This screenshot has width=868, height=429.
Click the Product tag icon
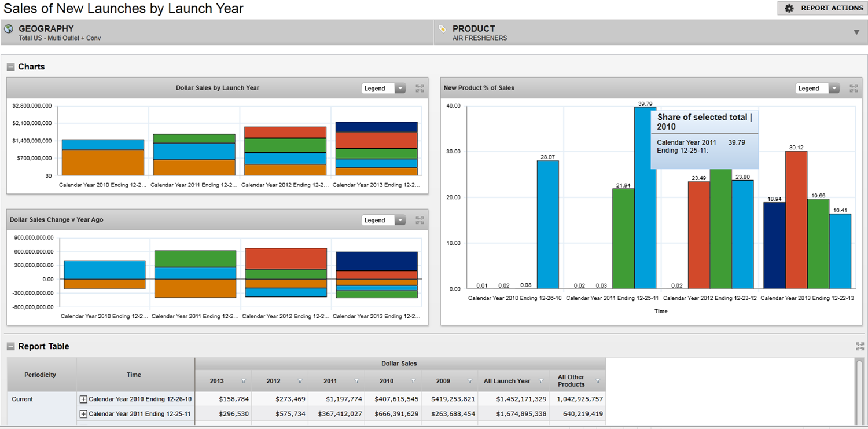[443, 29]
